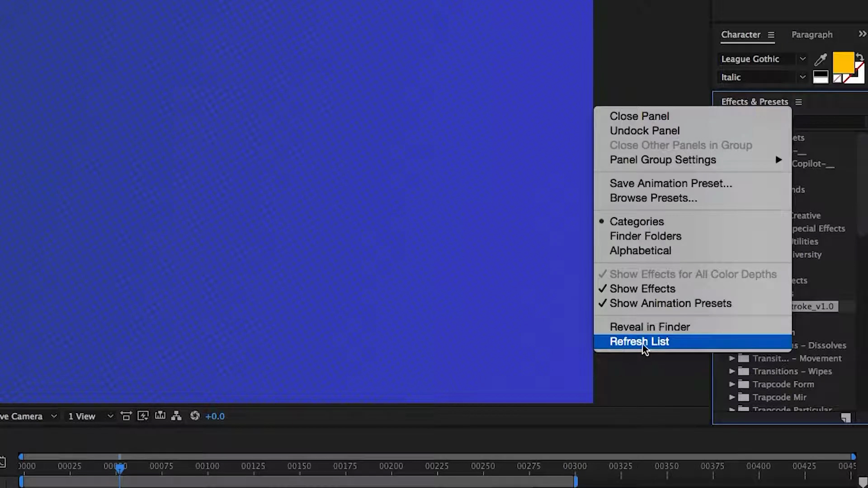Toggle Show Animation Presets option
This screenshot has height=488, width=868.
670,303
